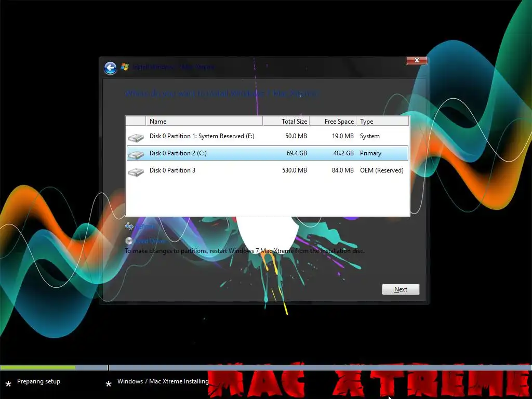Click the '84.0 MB' free space cell

coord(343,170)
